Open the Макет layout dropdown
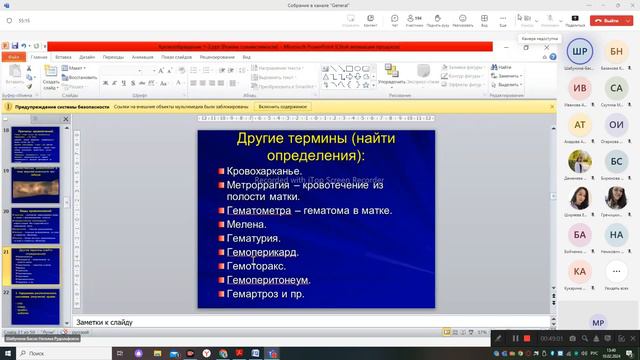 coord(74,68)
